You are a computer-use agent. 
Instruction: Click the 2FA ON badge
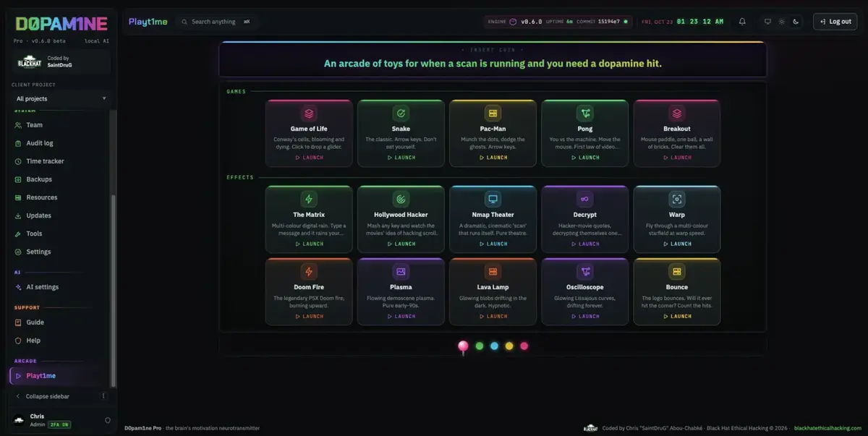point(59,424)
